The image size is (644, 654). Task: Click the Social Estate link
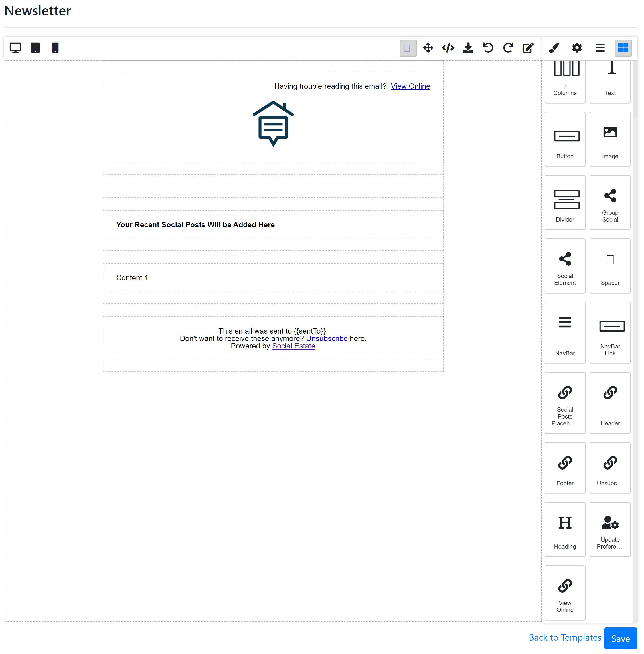click(293, 346)
